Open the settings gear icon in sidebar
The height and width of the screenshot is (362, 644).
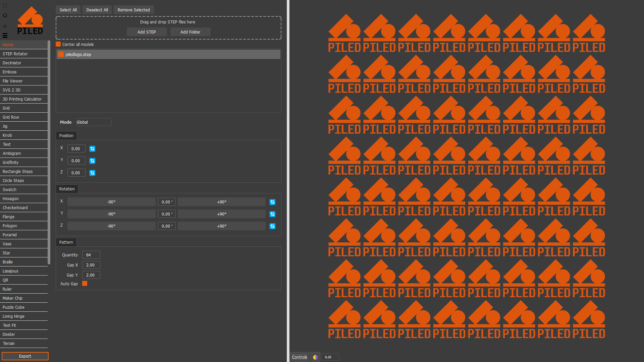tap(5, 15)
